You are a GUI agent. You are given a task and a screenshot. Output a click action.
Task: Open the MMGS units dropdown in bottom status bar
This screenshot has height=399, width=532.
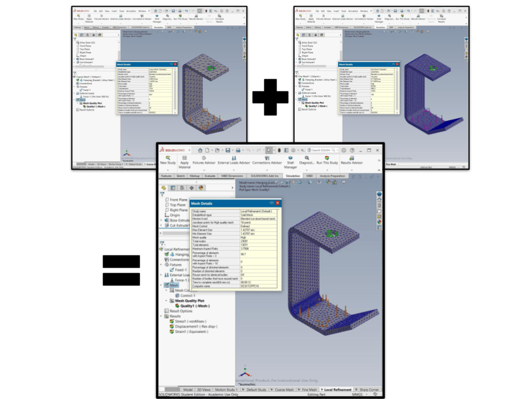coord(366,394)
